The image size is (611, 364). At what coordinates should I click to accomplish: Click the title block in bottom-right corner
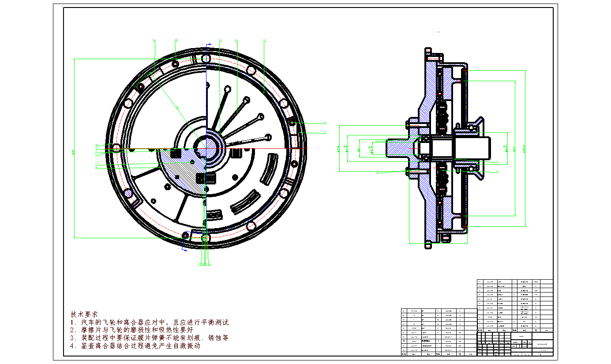pyautogui.click(x=514, y=344)
